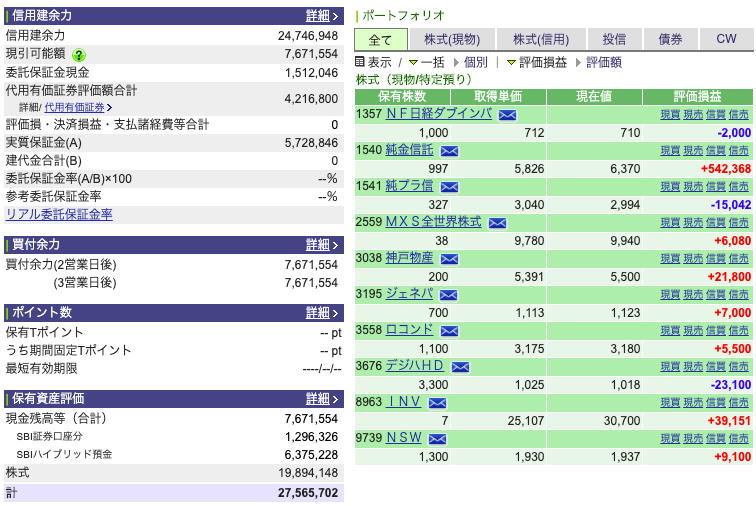Select the +542,368 profit value
This screenshot has width=756, height=506.
point(726,169)
